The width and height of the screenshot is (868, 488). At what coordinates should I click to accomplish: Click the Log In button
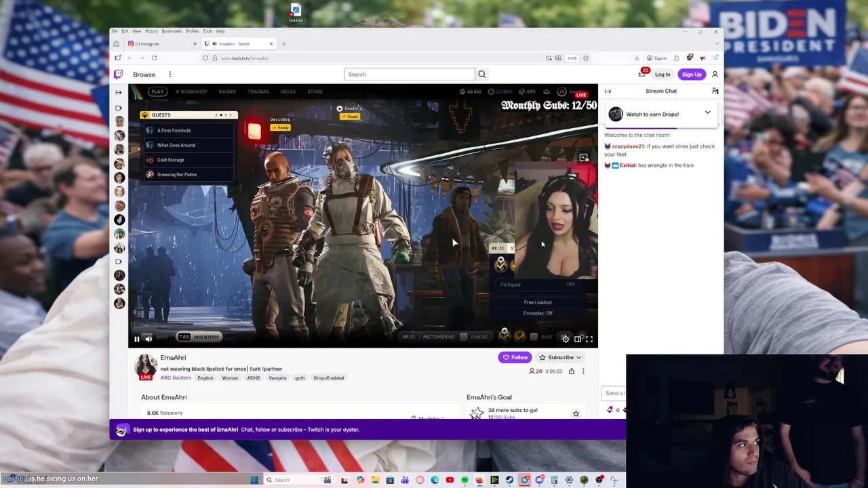coord(663,75)
